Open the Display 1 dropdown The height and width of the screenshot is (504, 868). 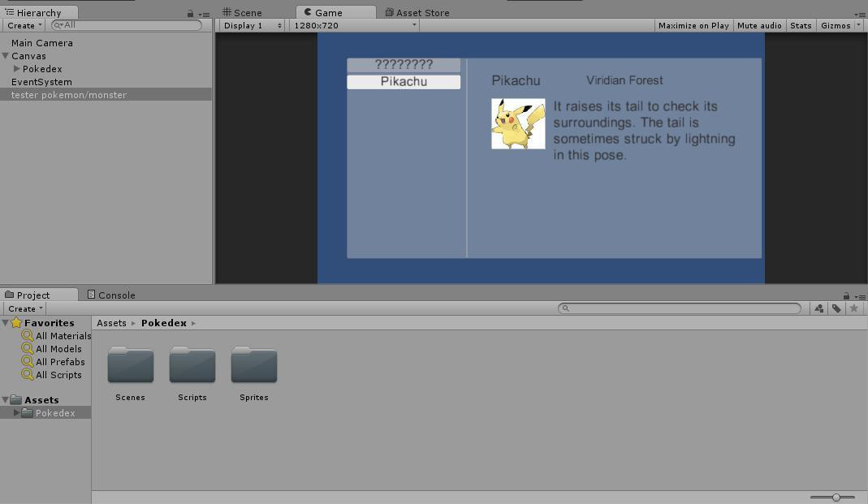point(253,25)
